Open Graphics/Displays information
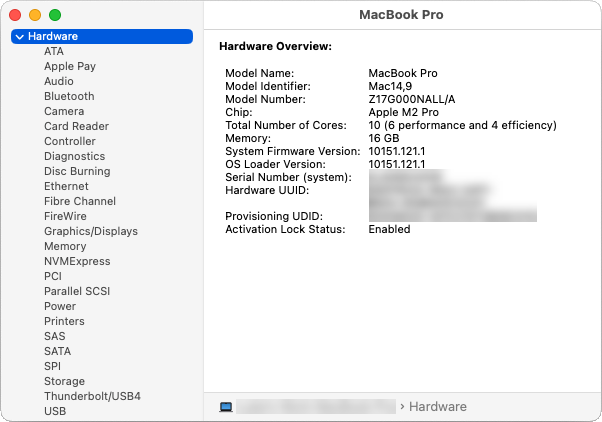The image size is (602, 422). [x=91, y=231]
